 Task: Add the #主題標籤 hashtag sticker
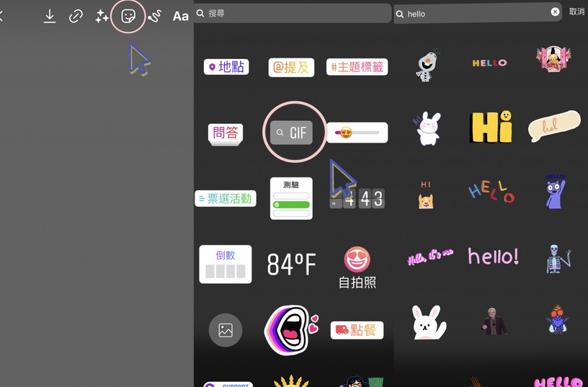click(357, 67)
